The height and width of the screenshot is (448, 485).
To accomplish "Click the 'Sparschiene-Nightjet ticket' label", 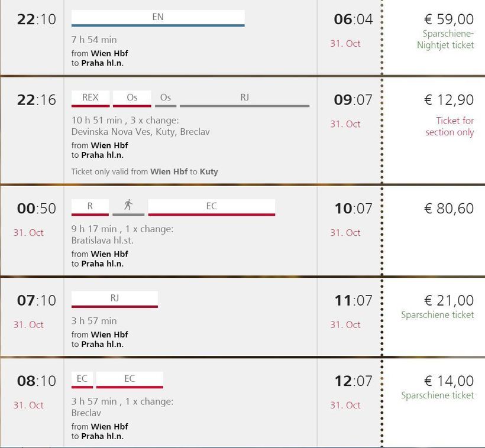I will pyautogui.click(x=445, y=40).
